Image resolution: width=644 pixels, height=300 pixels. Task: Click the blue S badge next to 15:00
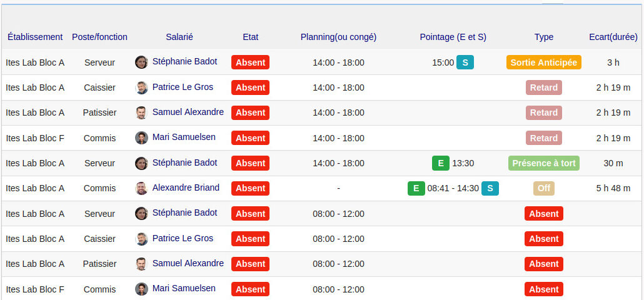click(x=465, y=62)
